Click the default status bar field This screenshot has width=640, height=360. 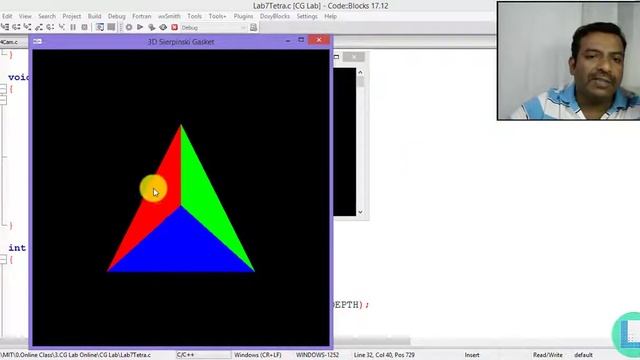(583, 355)
